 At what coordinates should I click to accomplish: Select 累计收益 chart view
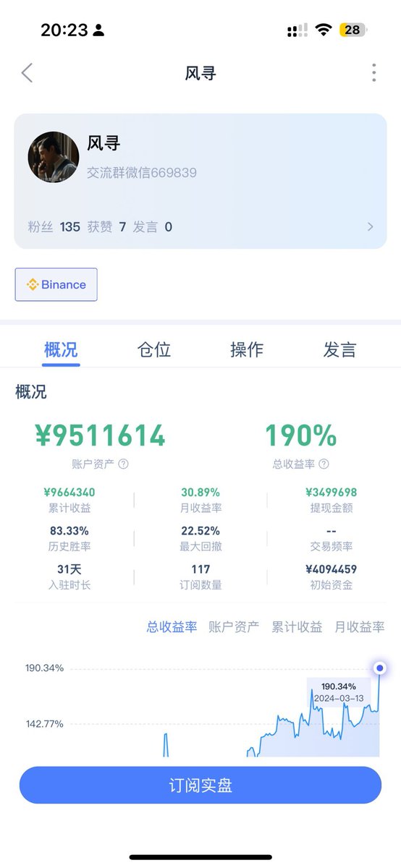point(297,627)
